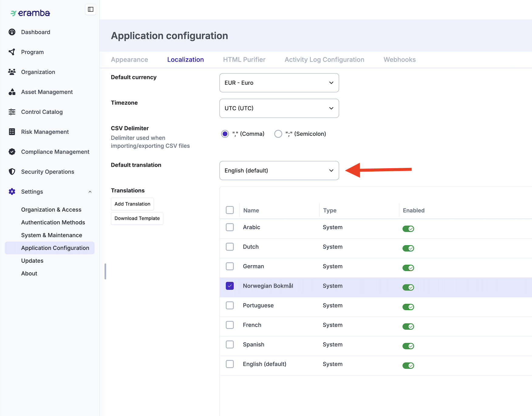Viewport: 532px width, 416px height.
Task: Open the Webhooks tab
Action: coord(400,60)
